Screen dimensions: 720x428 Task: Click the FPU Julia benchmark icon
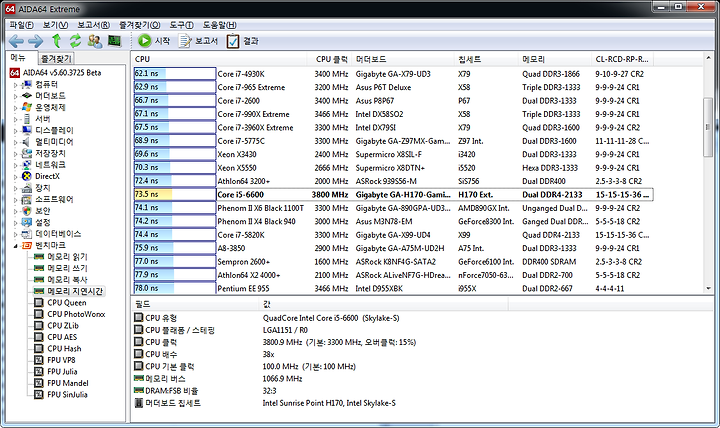point(39,372)
